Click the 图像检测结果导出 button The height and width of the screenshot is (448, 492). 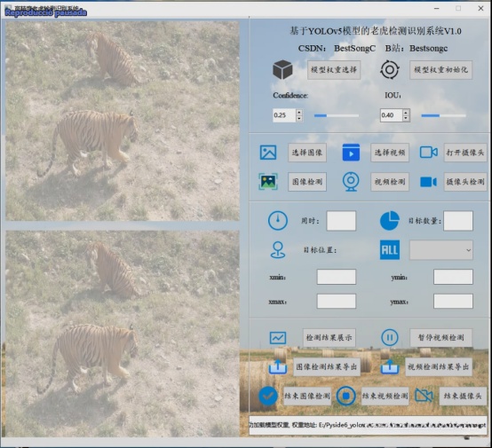(x=327, y=366)
